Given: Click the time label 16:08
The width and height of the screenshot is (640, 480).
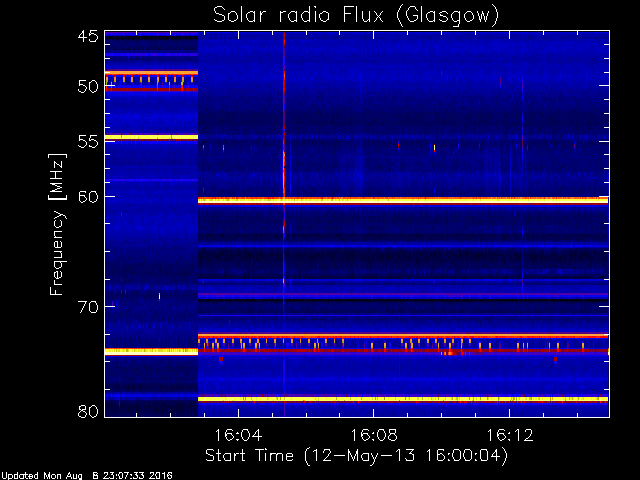Looking at the screenshot, I should [374, 435].
